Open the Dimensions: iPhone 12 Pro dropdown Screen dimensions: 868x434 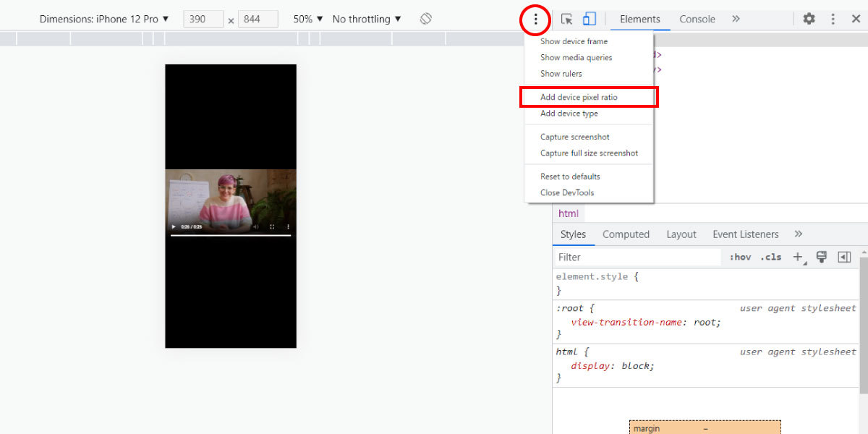(x=104, y=19)
